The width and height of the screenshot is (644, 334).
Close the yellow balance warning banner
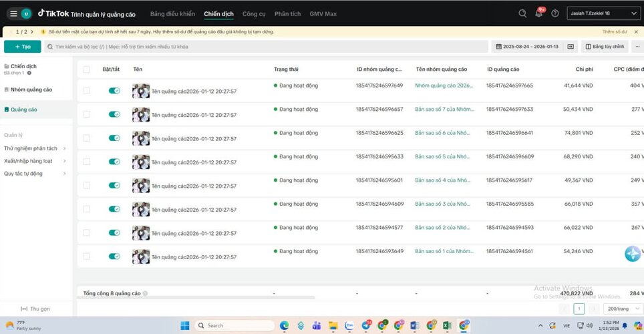(636, 31)
